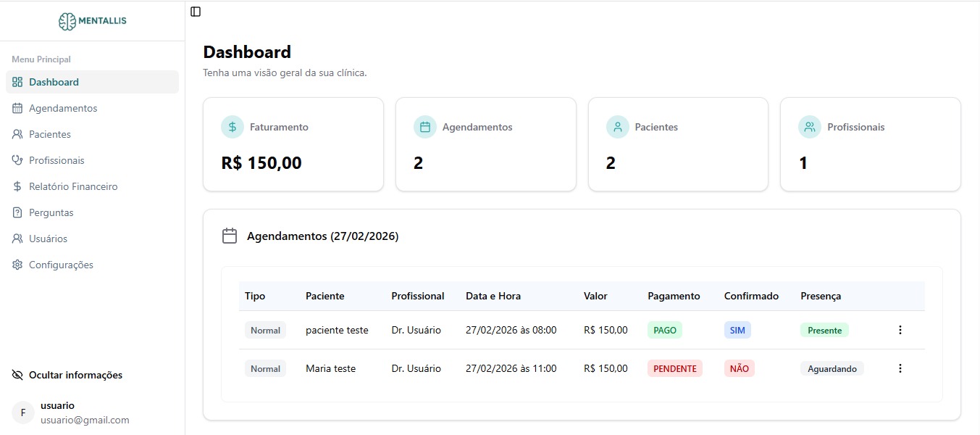The width and height of the screenshot is (980, 435).
Task: Collapse the sidebar using the panel toggle
Action: 195,12
